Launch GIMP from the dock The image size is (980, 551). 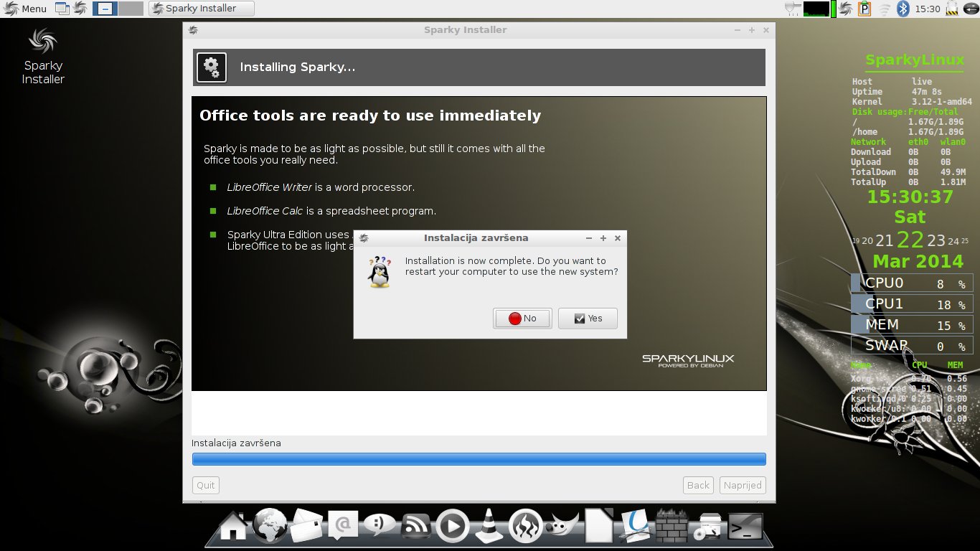(563, 527)
